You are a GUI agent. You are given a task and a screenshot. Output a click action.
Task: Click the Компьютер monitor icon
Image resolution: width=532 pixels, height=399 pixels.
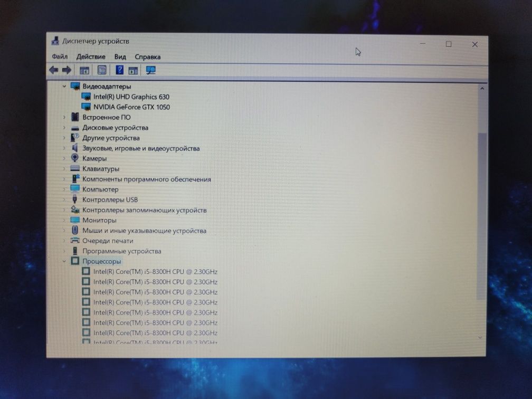(75, 189)
